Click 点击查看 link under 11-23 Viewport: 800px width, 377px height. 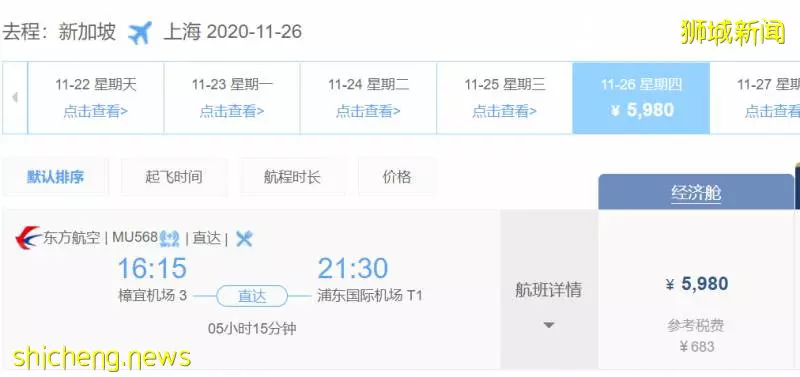(232, 111)
